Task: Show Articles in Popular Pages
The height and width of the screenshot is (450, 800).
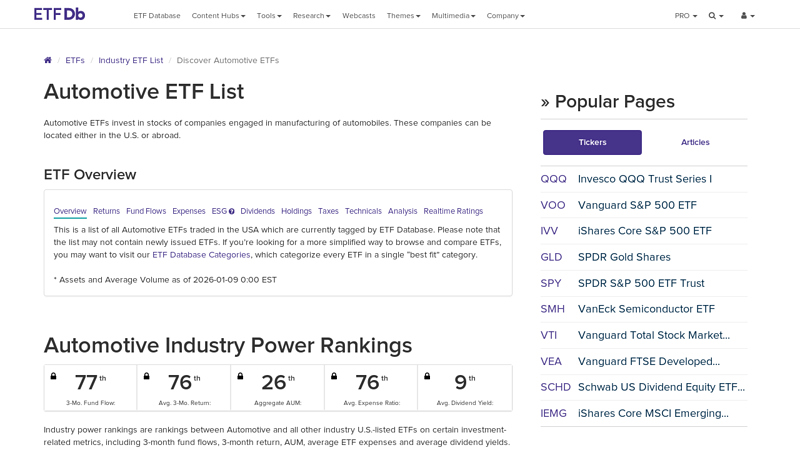Action: click(695, 142)
